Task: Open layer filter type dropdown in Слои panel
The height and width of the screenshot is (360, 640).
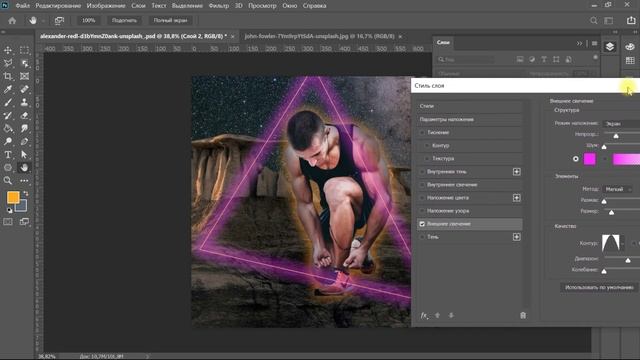Action: [x=465, y=60]
